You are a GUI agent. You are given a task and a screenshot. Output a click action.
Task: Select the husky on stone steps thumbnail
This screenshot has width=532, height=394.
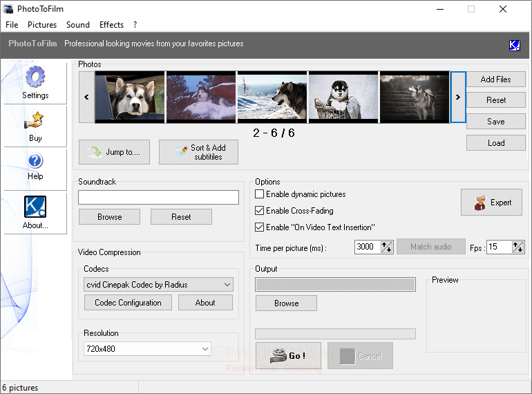415,97
